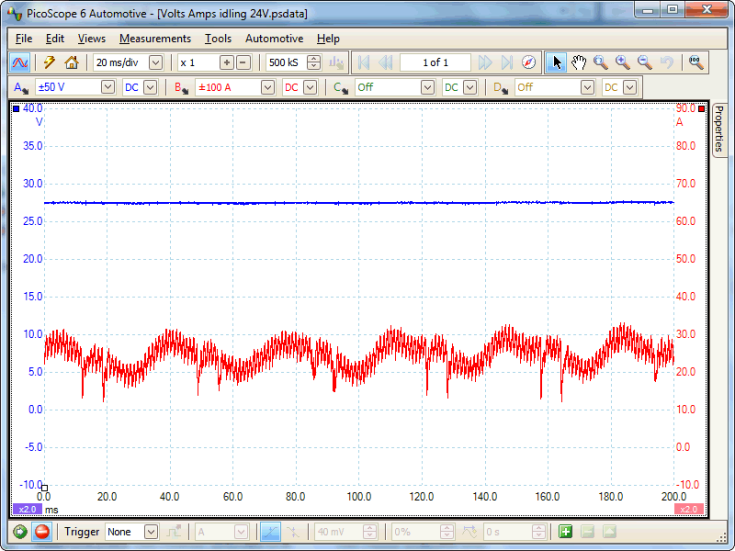The width and height of the screenshot is (735, 551).
Task: Select the arrow selection tool
Action: (557, 62)
